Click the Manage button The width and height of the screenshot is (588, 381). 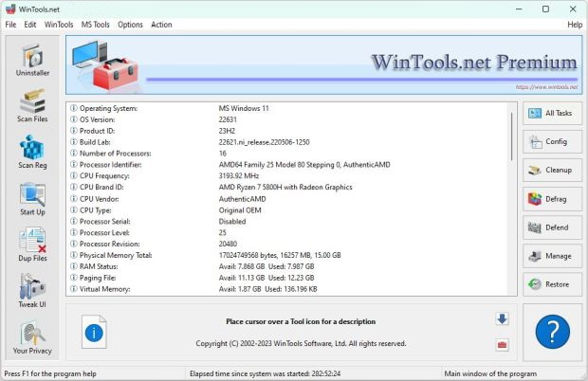(x=552, y=256)
